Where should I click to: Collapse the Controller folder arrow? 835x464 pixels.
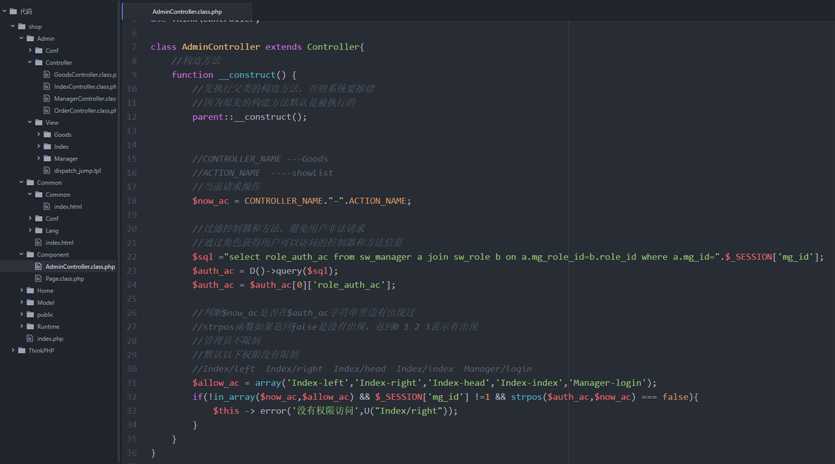(x=30, y=62)
